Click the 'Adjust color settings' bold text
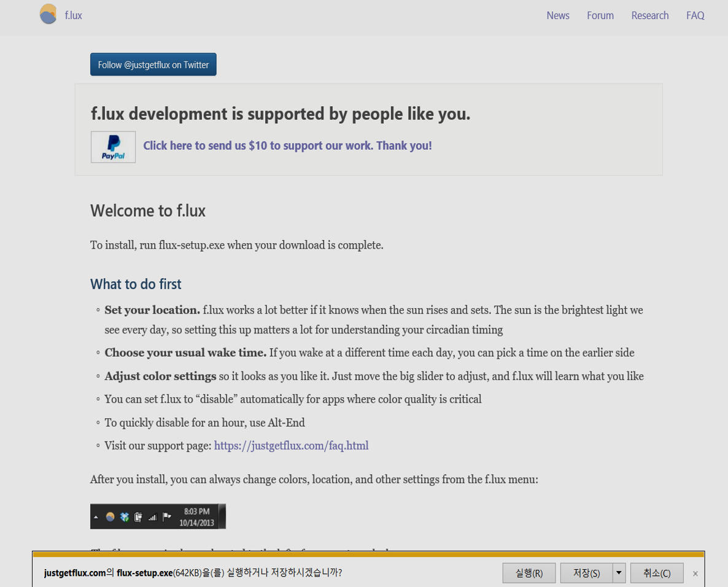The image size is (728, 587). [x=160, y=376]
